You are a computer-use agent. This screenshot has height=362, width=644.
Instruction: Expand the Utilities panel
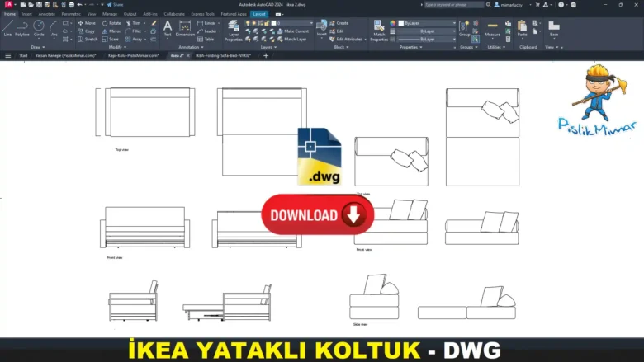click(496, 47)
